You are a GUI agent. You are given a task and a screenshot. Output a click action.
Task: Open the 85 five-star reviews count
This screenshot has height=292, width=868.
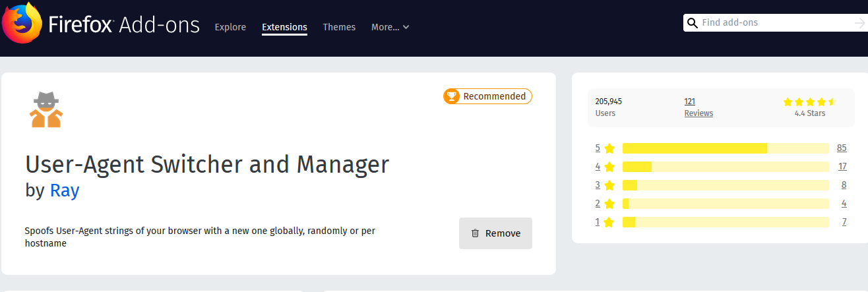pyautogui.click(x=842, y=148)
